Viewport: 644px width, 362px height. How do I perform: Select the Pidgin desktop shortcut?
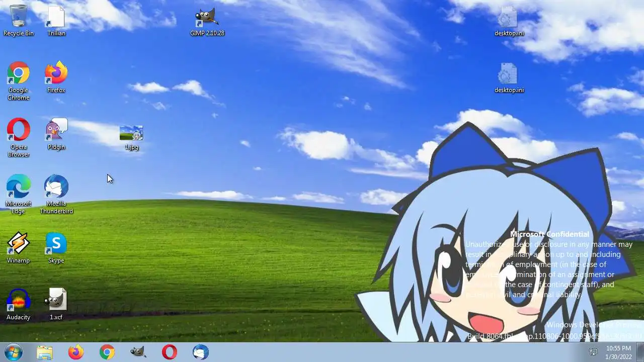point(56,135)
